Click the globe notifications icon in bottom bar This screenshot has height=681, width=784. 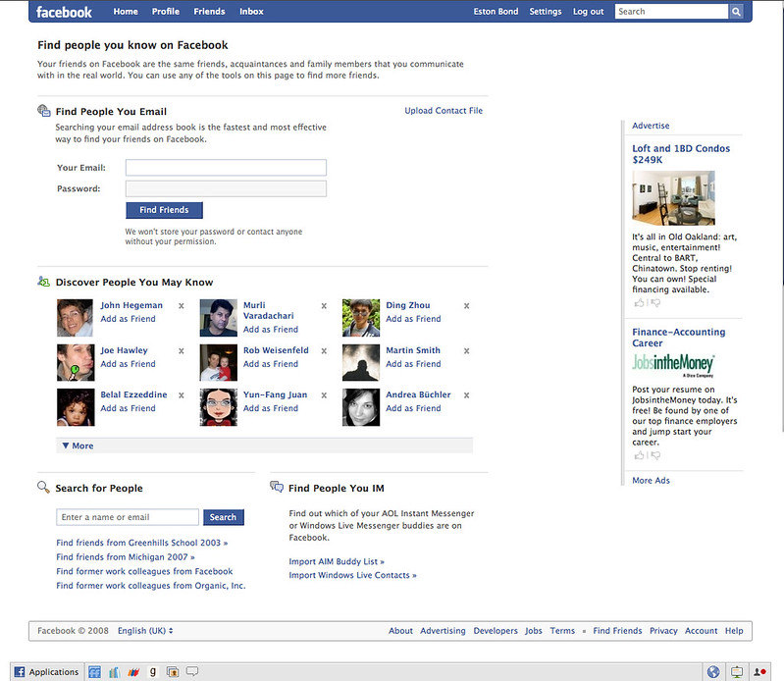click(713, 672)
